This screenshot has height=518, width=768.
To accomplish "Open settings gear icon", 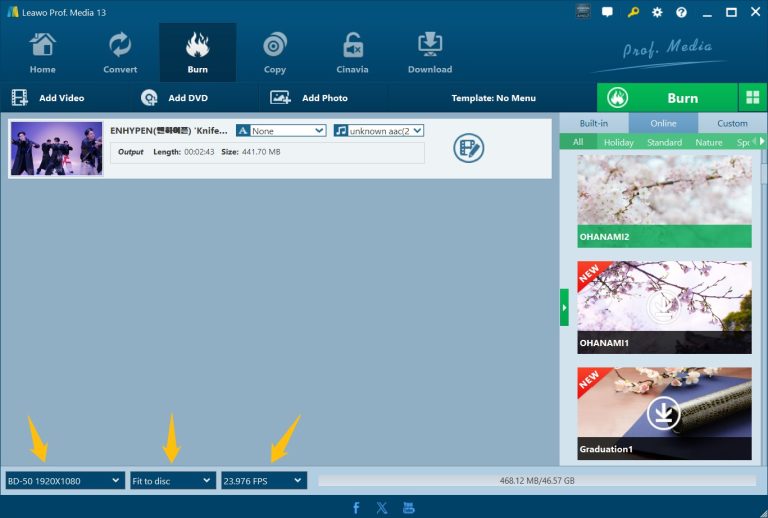I will click(657, 12).
